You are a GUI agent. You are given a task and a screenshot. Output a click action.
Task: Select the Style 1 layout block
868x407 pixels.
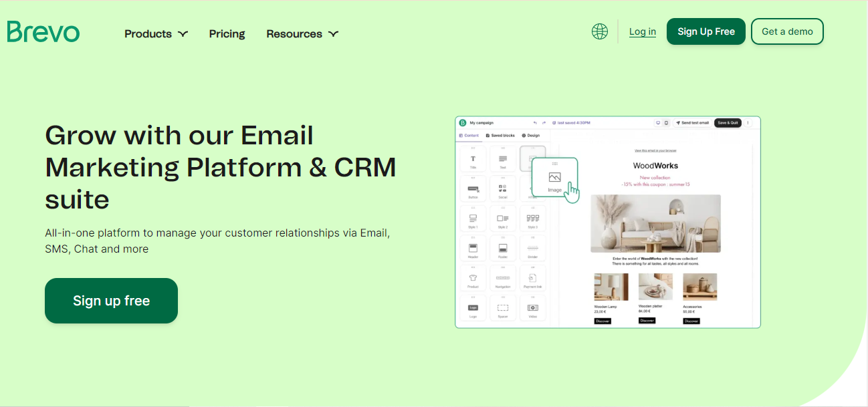pos(473,219)
